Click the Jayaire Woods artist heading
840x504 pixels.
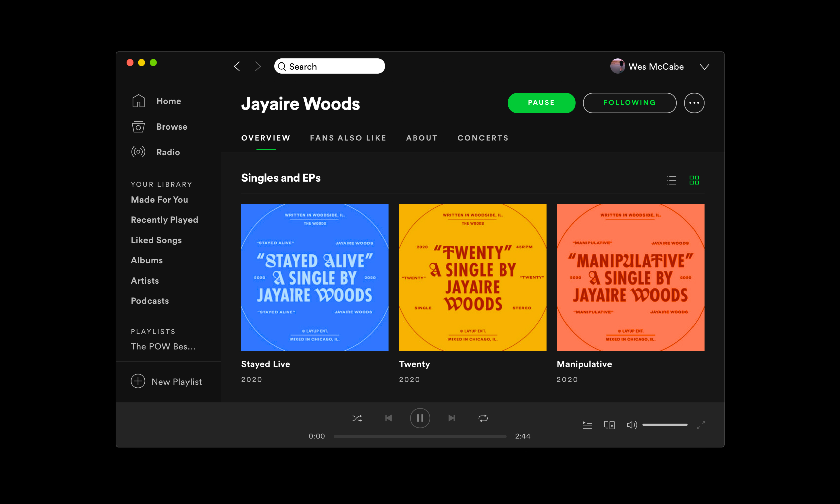300,104
